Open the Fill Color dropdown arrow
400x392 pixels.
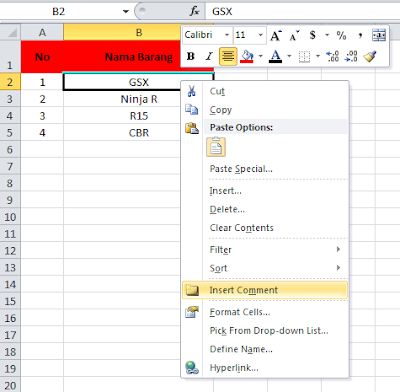click(x=260, y=56)
